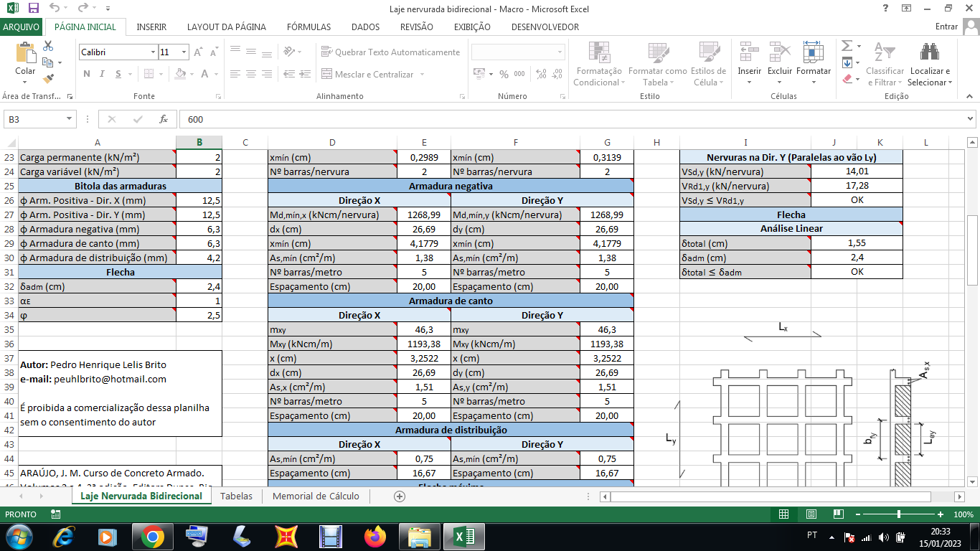Switch to the INSERIR ribbon tab
Screen dimensions: 980x551
click(x=151, y=27)
